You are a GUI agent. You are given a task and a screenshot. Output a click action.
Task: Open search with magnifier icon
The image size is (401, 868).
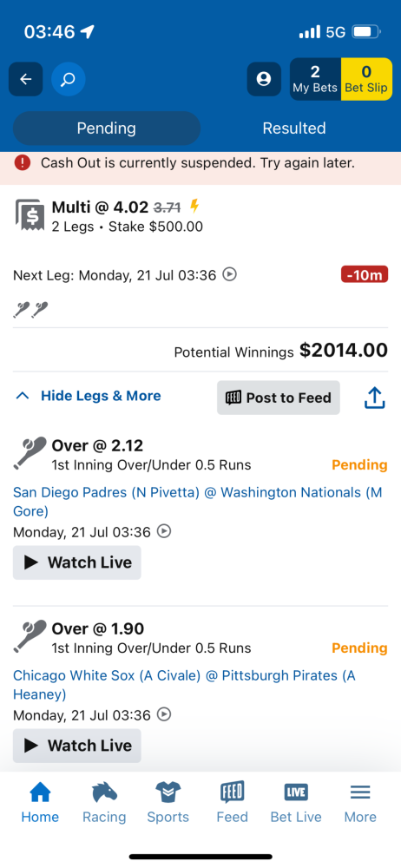tap(68, 79)
